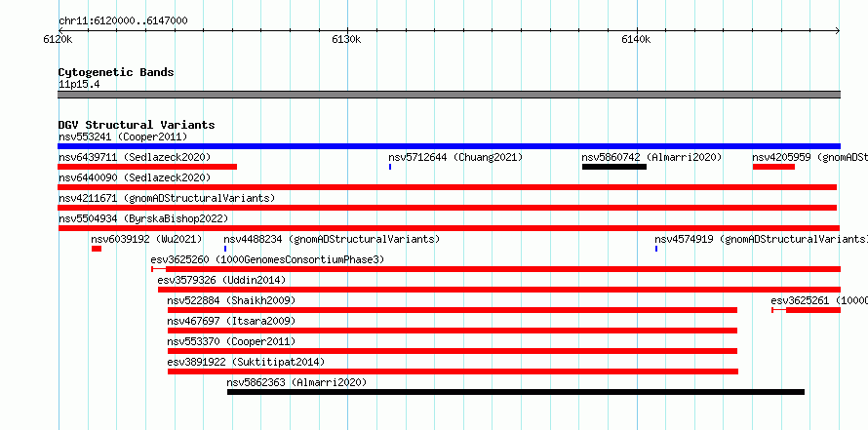Click the short red nsv4205959 variant bar

coord(773,167)
